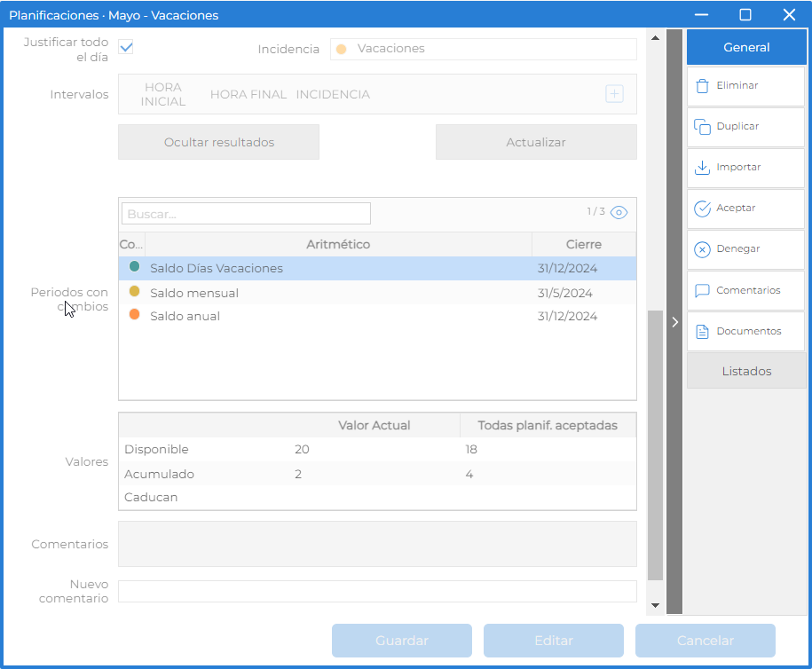Click the Buscar search field
812x669 pixels.
tap(246, 213)
